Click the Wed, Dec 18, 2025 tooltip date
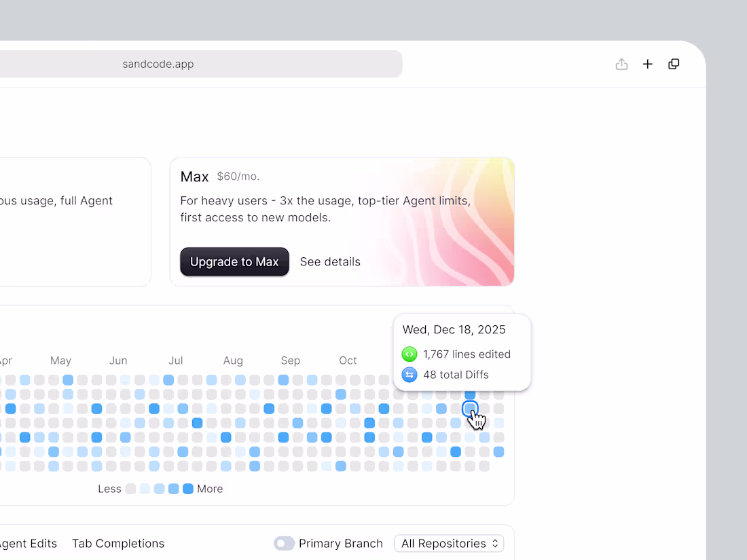Viewport: 747px width, 560px height. pos(454,329)
